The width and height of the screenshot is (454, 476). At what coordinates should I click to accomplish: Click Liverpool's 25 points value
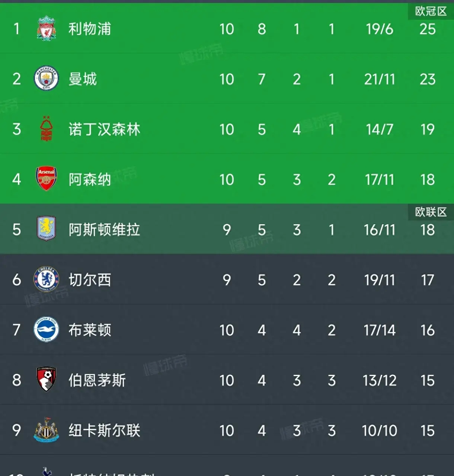pyautogui.click(x=427, y=29)
